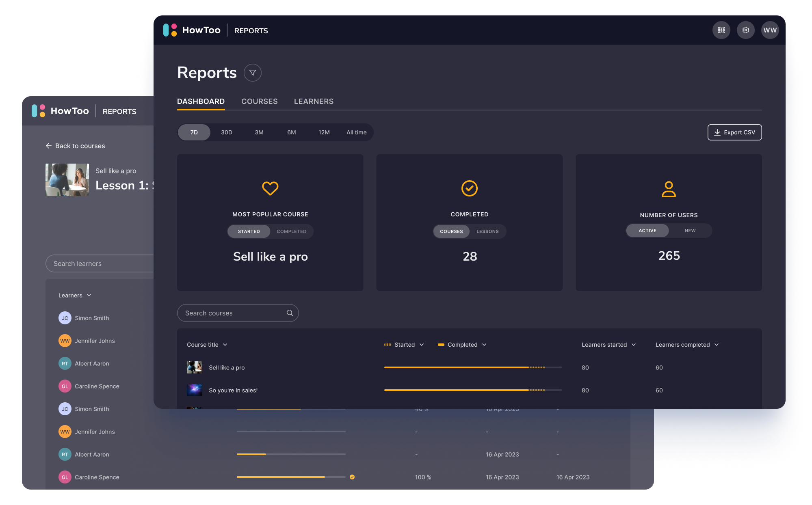Switch Most Popular Course to Completed
812x505 pixels.
[292, 231]
